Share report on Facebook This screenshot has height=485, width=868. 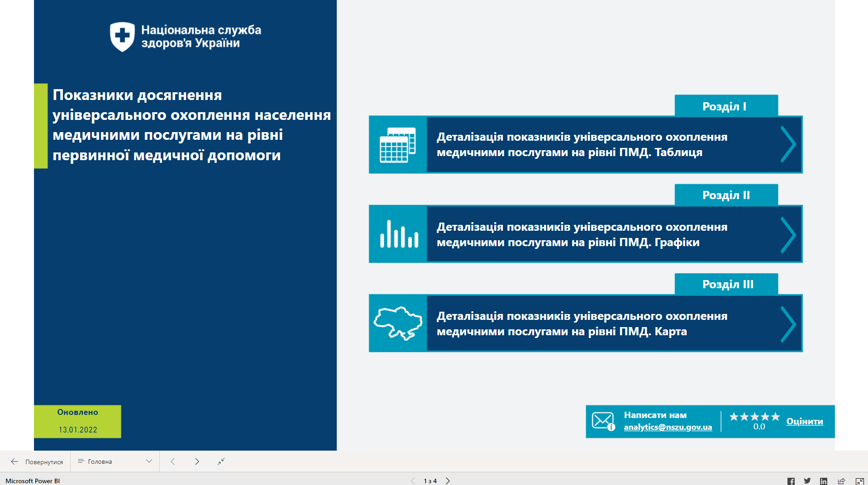791,481
